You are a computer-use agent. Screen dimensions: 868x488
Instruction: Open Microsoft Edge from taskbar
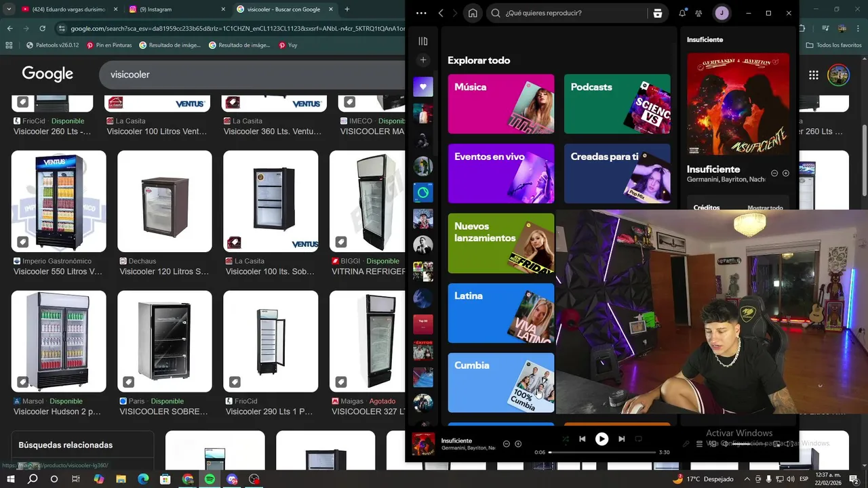tap(143, 479)
